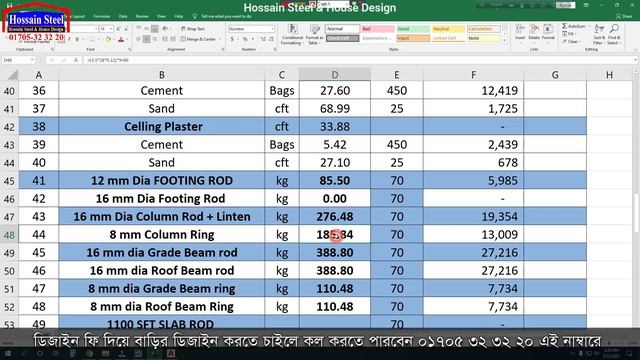Apply the Check Cell style
640x360 pixels.
[x=342, y=38]
